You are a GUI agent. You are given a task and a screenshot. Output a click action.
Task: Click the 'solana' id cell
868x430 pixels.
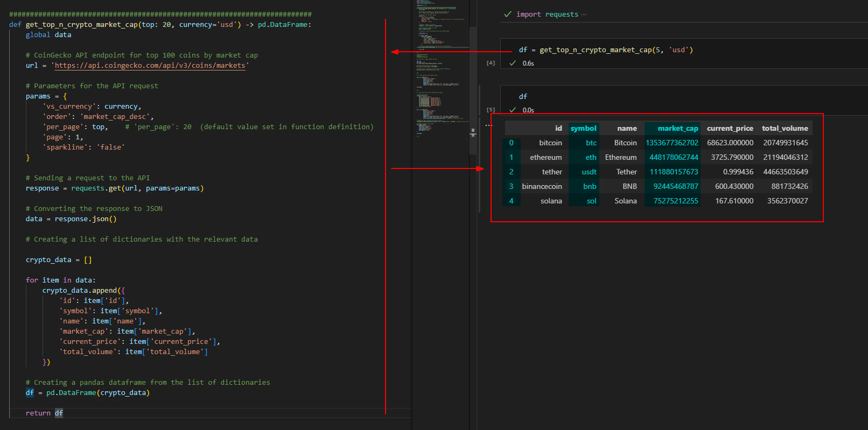[x=551, y=201]
